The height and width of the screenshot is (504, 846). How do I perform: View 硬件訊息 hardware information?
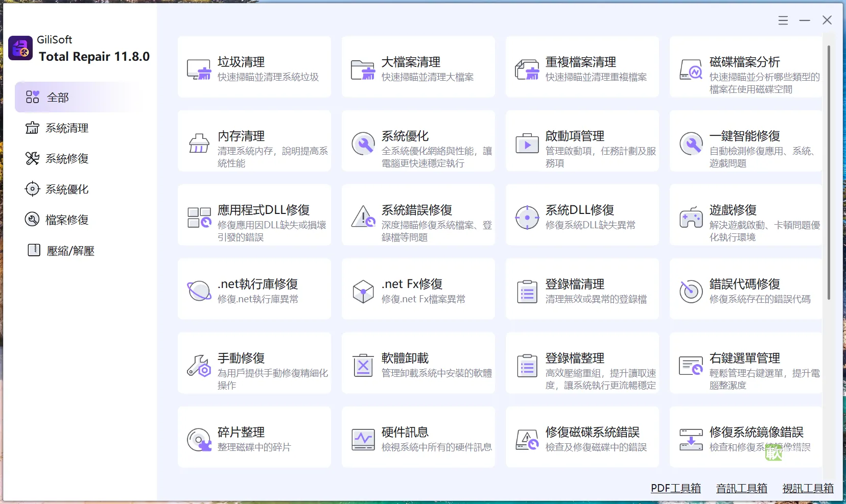click(x=418, y=438)
